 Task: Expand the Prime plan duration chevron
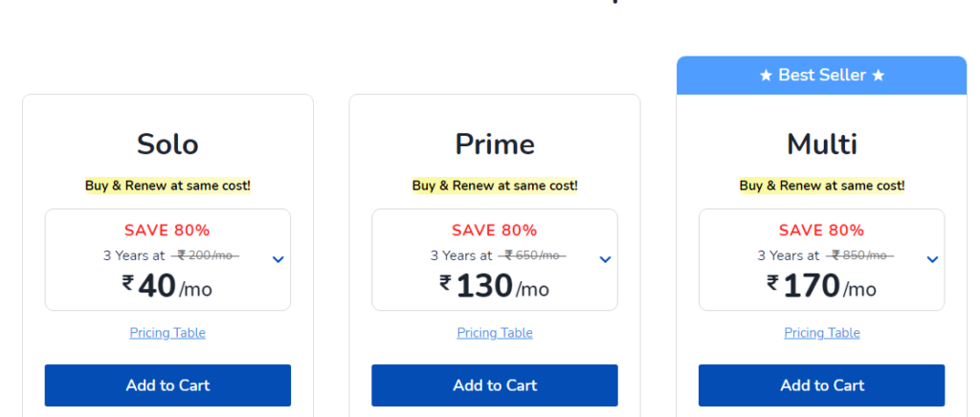point(605,259)
